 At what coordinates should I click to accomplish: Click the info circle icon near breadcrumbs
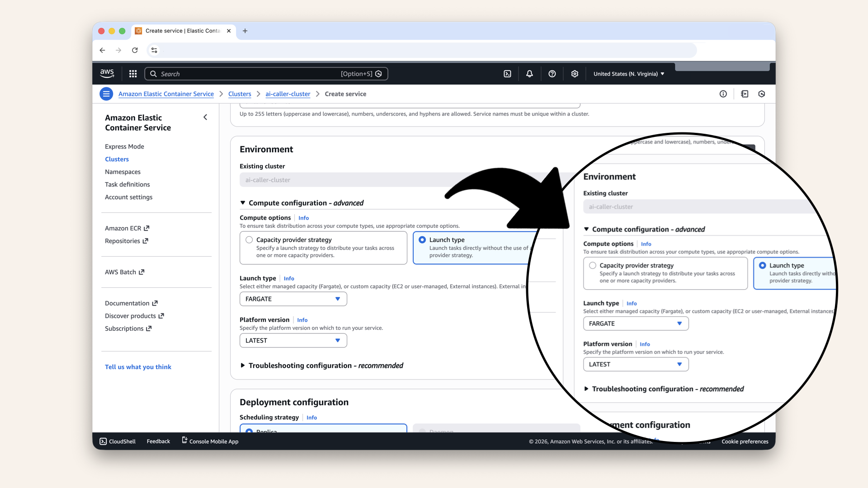point(723,94)
